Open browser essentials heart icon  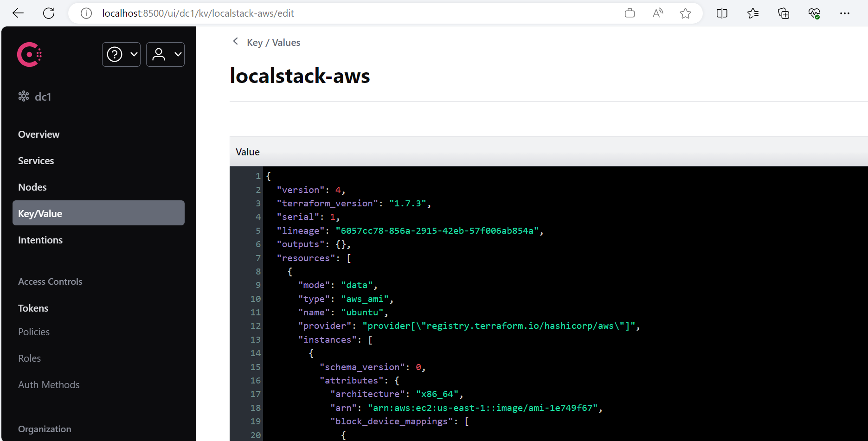coord(814,13)
